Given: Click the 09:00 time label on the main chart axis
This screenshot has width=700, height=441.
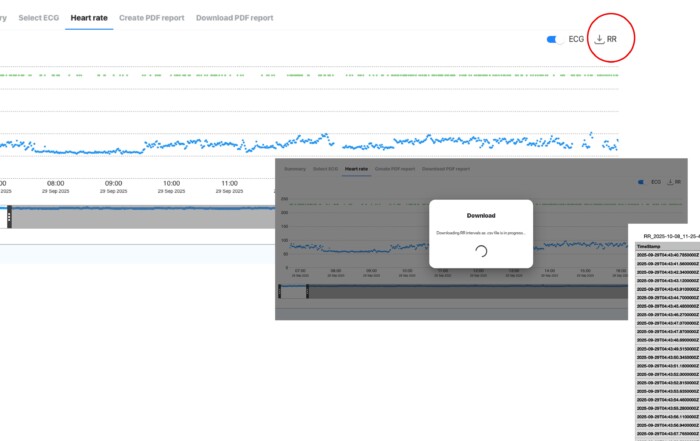Looking at the screenshot, I should click(114, 184).
